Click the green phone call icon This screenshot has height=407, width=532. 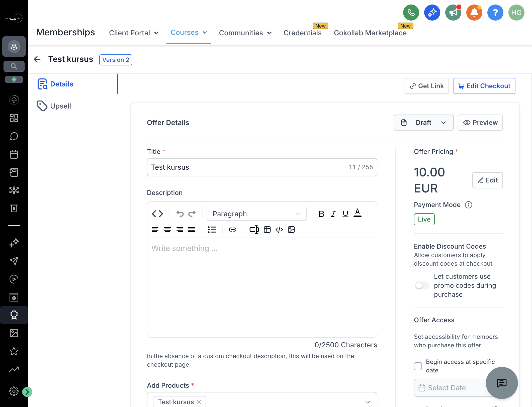point(411,13)
